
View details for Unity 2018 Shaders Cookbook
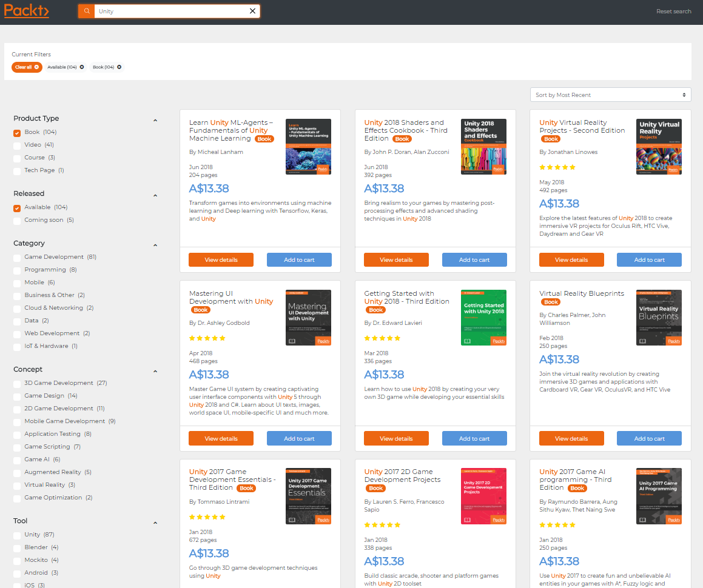[396, 260]
